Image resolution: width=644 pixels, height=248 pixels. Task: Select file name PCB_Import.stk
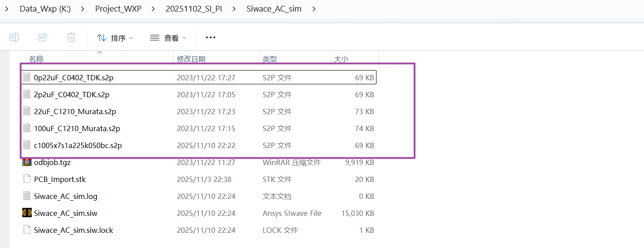[x=60, y=179]
